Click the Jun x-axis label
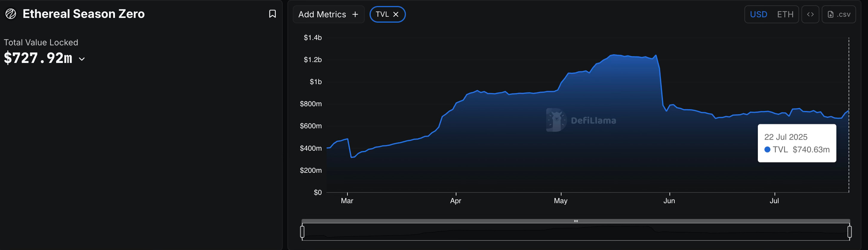 click(x=669, y=201)
